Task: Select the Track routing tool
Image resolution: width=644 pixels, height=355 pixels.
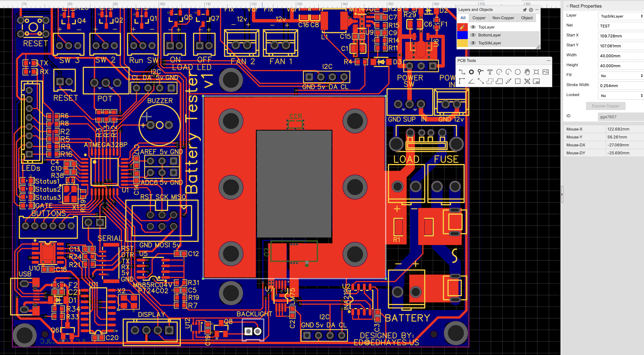Action: click(462, 72)
